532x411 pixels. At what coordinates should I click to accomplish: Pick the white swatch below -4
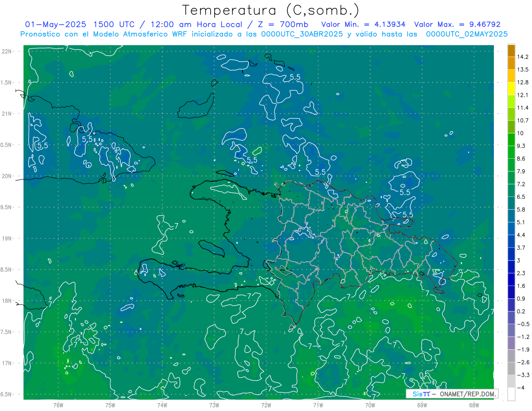[511, 394]
